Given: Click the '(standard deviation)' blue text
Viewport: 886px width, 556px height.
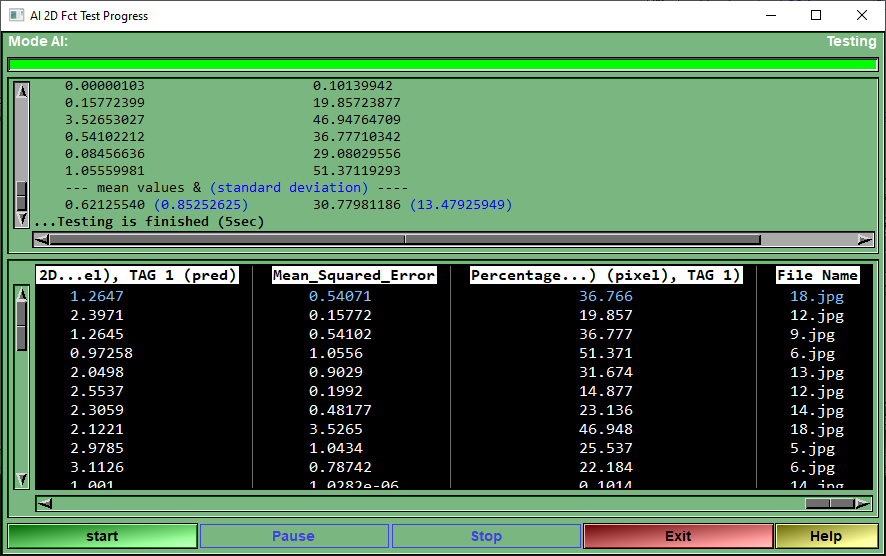Looking at the screenshot, I should coord(289,188).
